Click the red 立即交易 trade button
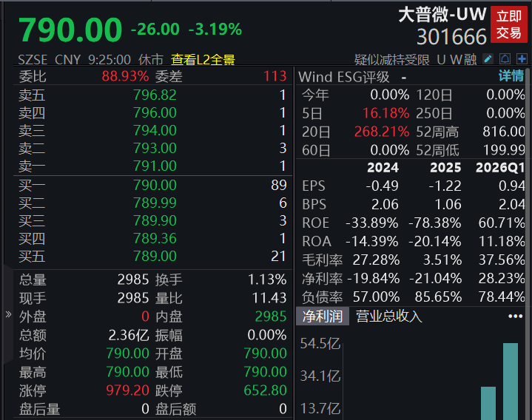The height and width of the screenshot is (420, 532). click(x=509, y=24)
